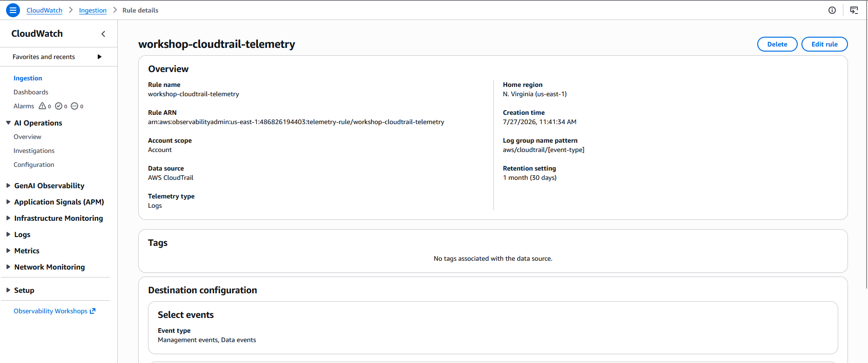This screenshot has width=868, height=363.
Task: Expand Application Signals (APM) section
Action: 8,202
